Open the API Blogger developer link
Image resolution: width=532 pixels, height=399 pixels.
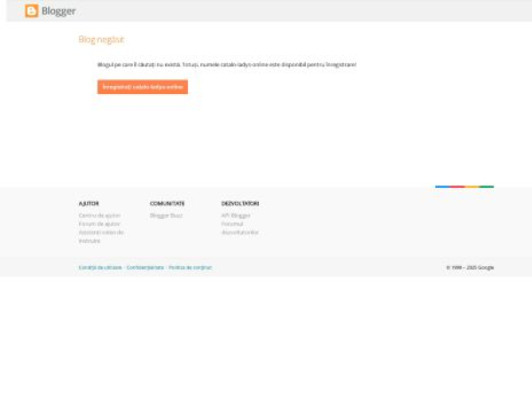pyautogui.click(x=236, y=215)
